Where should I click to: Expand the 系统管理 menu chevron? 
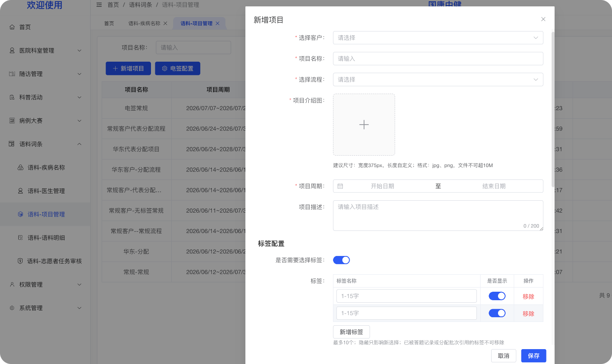click(x=79, y=307)
